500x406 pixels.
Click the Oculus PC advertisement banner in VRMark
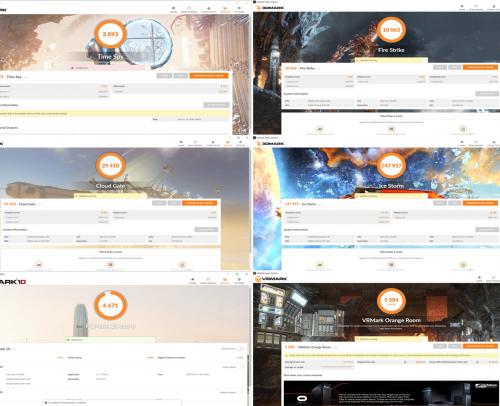pos(391,393)
